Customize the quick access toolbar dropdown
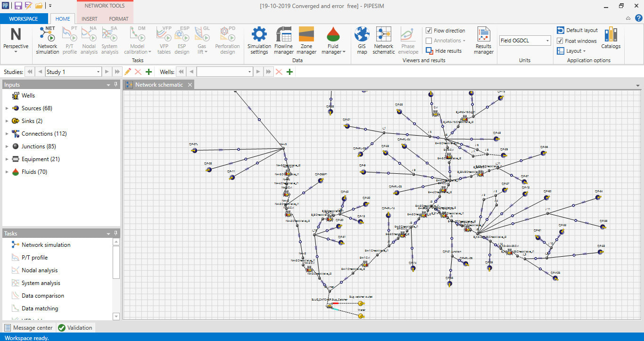The height and width of the screenshot is (341, 644). 50,6
